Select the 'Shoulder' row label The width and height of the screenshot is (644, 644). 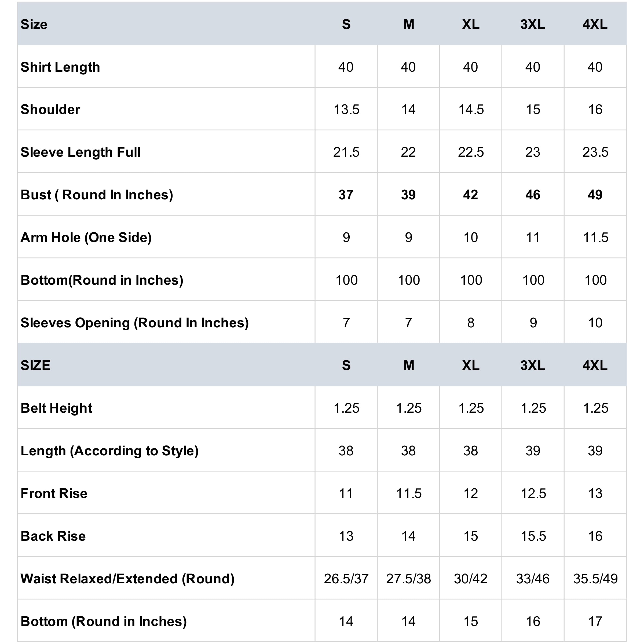coord(50,110)
